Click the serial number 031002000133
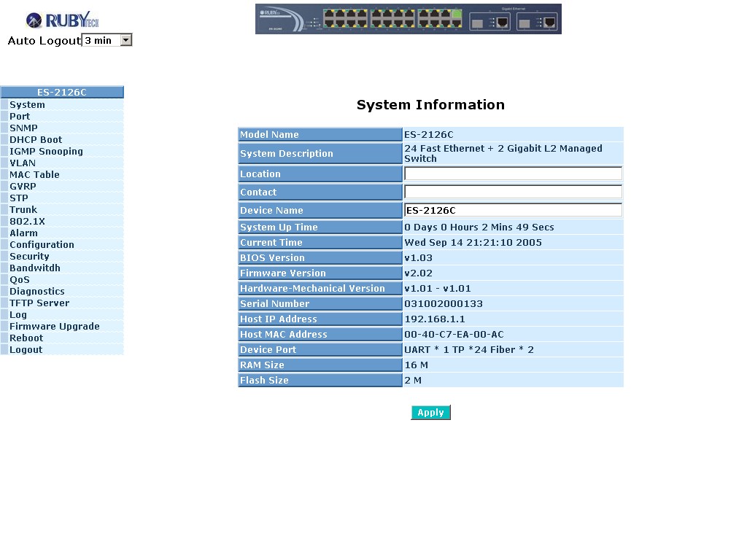747x560 pixels. tap(444, 304)
